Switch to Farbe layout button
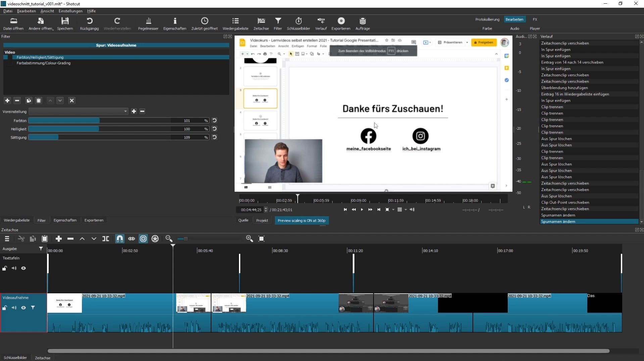 point(487,28)
